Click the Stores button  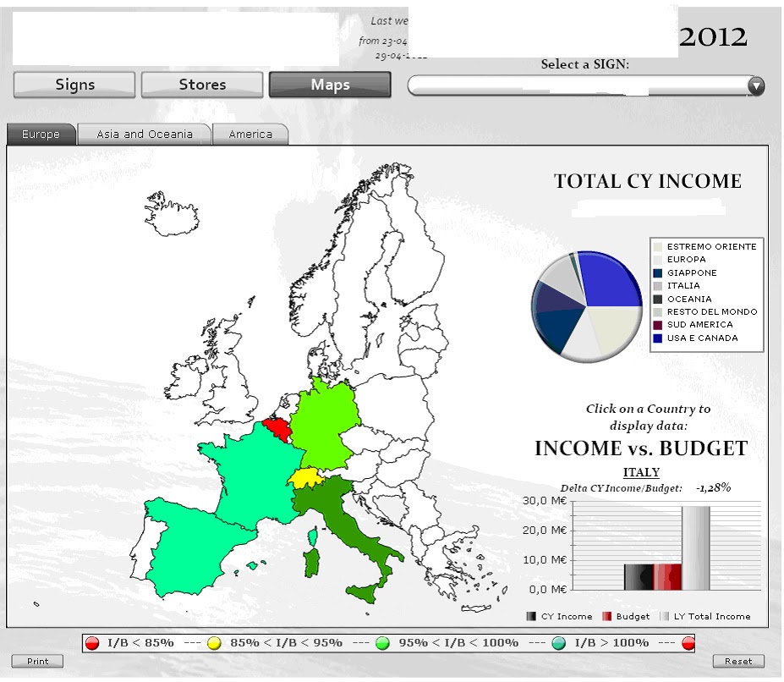pos(200,84)
